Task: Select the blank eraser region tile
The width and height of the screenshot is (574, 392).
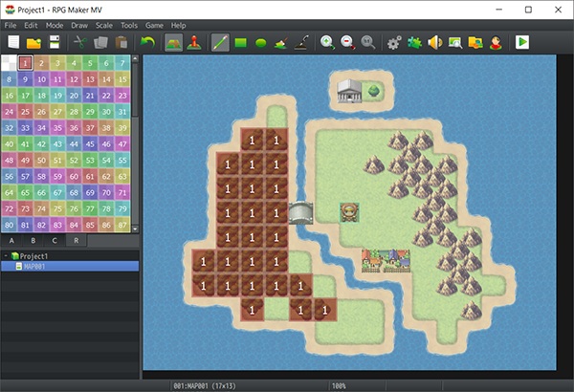Action: coord(9,63)
